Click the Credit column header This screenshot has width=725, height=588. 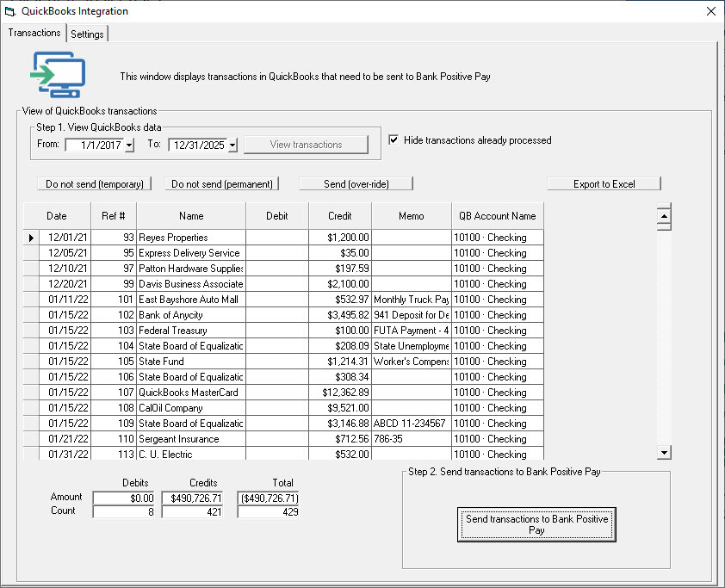[340, 216]
